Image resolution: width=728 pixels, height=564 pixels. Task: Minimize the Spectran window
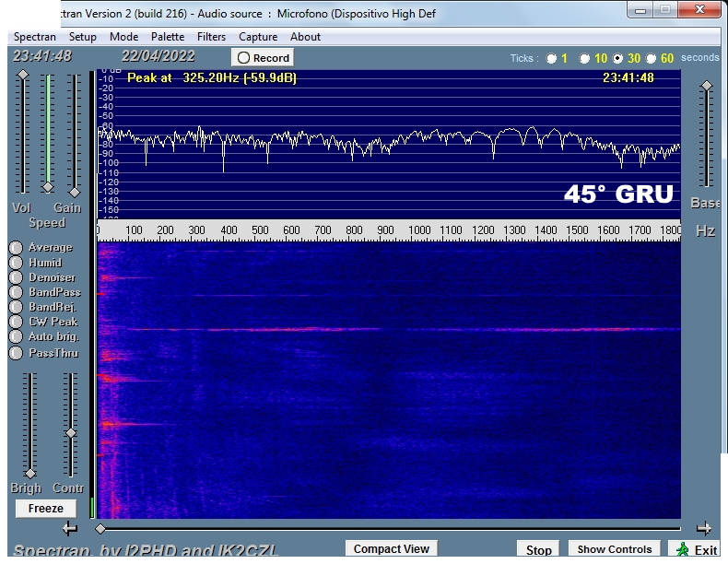coord(640,10)
